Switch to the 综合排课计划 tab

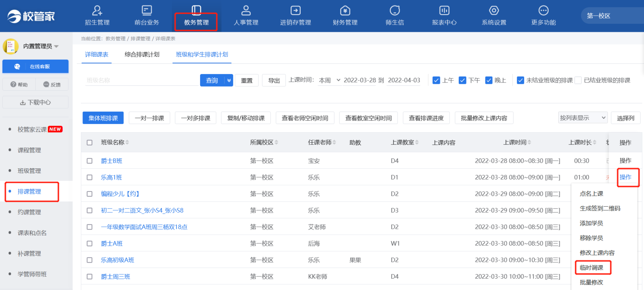[142, 54]
